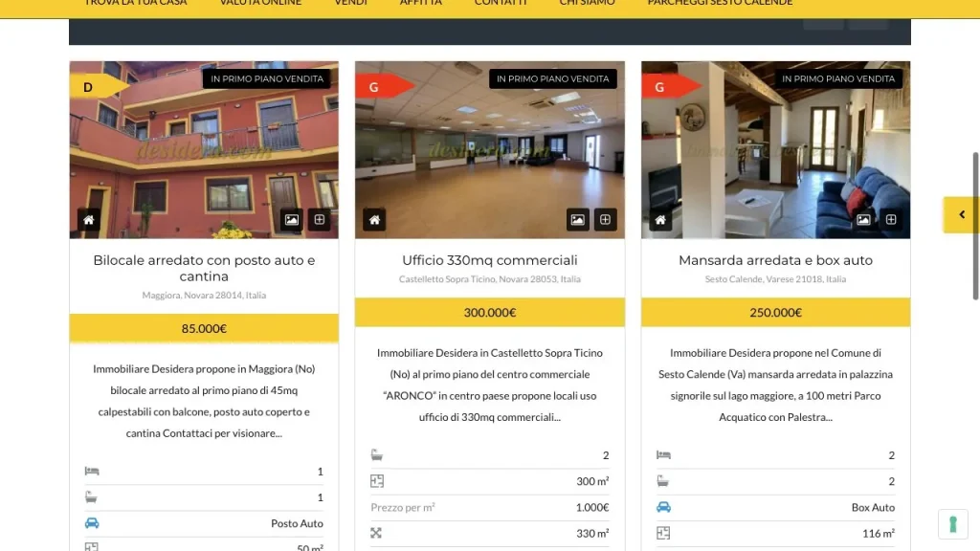Click Bilocale description paragraph
The image size is (980, 551).
[204, 401]
